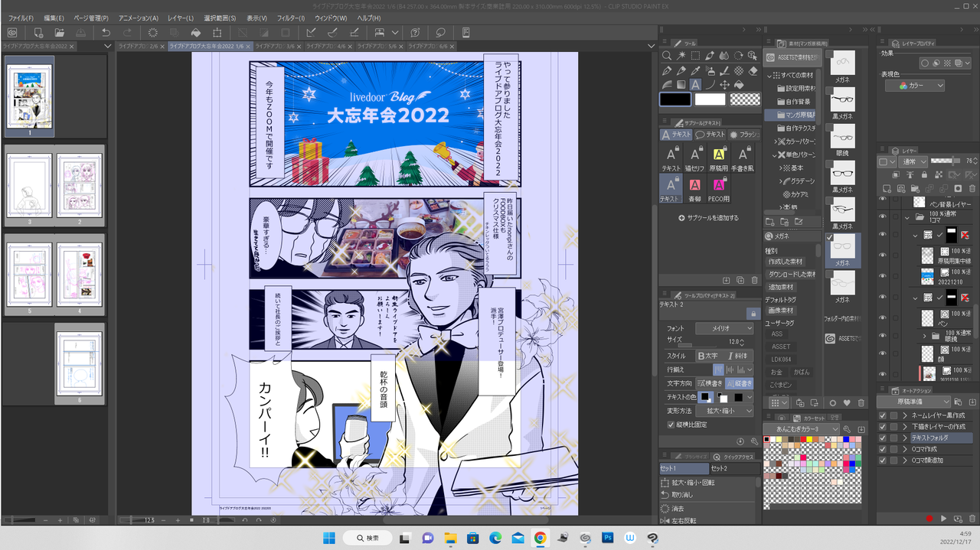Expand the ネームレイヤー黒作成 action steps
The image size is (980, 550).
pos(904,415)
